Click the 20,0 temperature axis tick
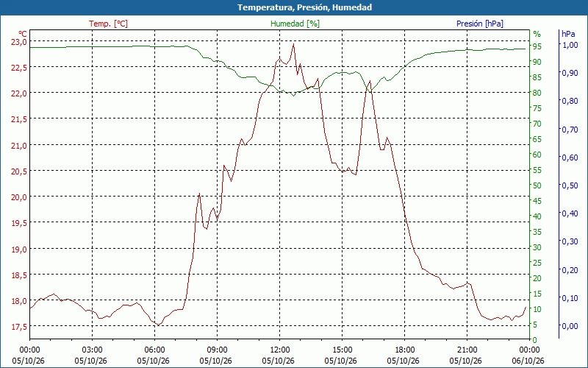 [18, 197]
